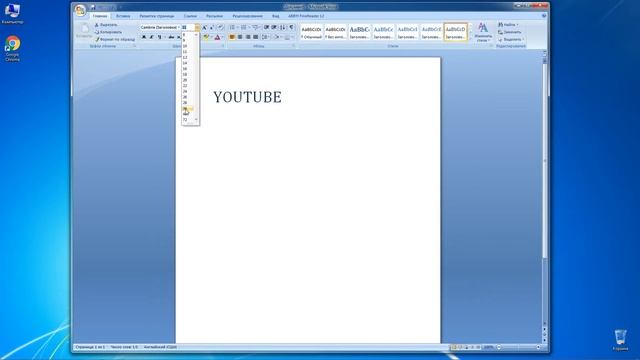Click the Increase Indent icon
The image size is (640, 360).
pyautogui.click(x=274, y=27)
